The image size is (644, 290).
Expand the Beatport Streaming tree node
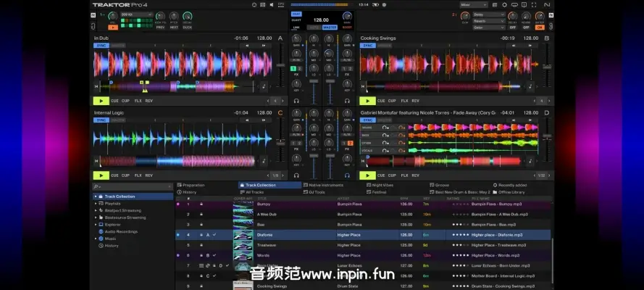click(x=95, y=210)
